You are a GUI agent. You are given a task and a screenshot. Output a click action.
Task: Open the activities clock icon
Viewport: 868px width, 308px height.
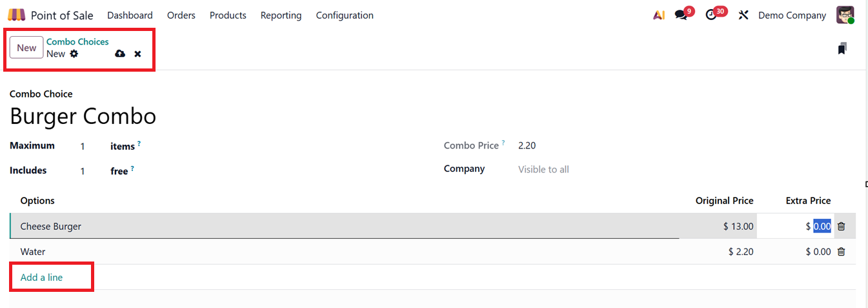tap(711, 15)
